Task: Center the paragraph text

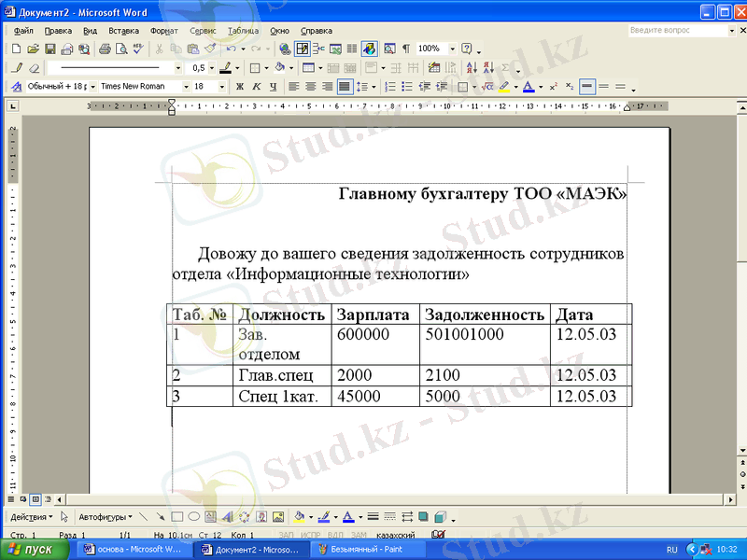Action: 311,87
